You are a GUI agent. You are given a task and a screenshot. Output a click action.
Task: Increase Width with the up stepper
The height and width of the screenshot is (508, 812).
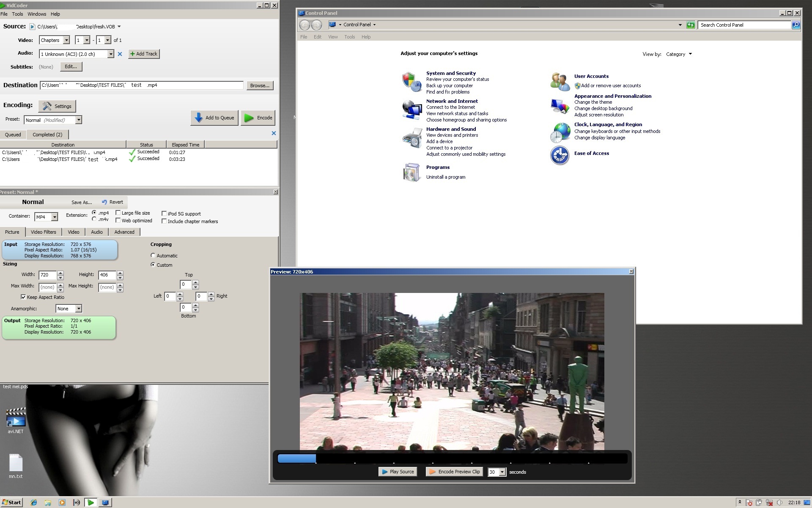60,273
